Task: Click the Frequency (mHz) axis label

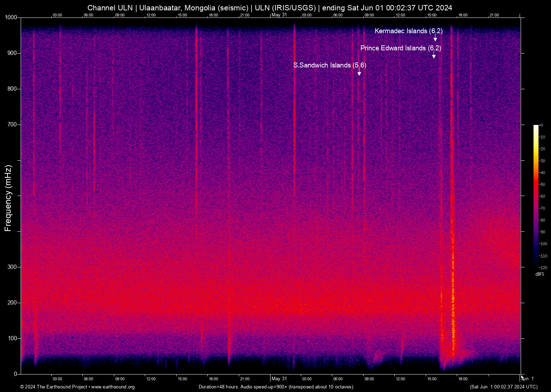Action: (8, 198)
